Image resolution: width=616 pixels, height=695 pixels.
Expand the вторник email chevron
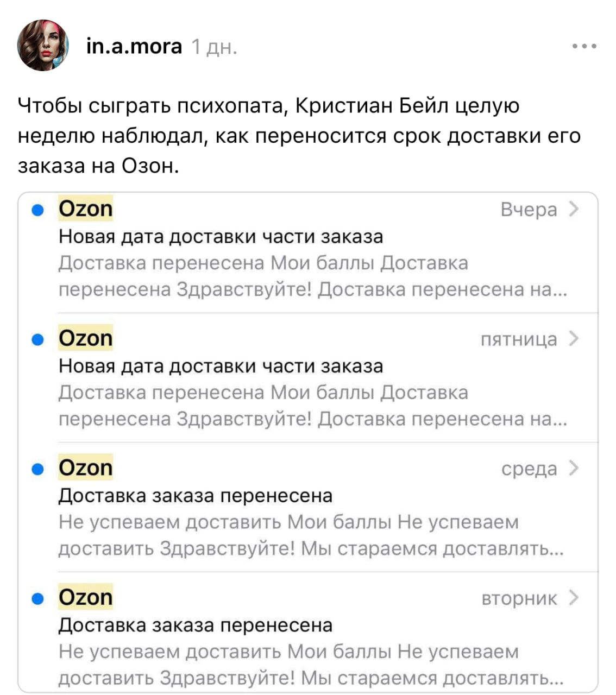pos(573,598)
